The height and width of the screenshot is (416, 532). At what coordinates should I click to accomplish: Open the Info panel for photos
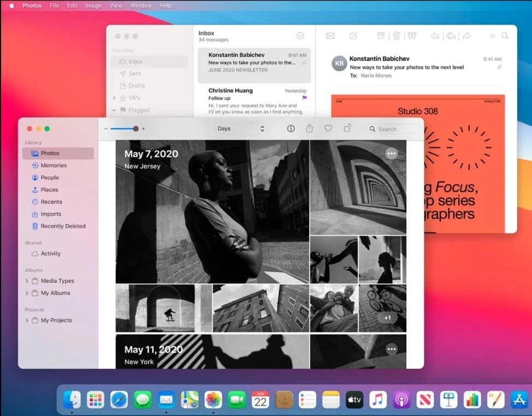(x=291, y=129)
